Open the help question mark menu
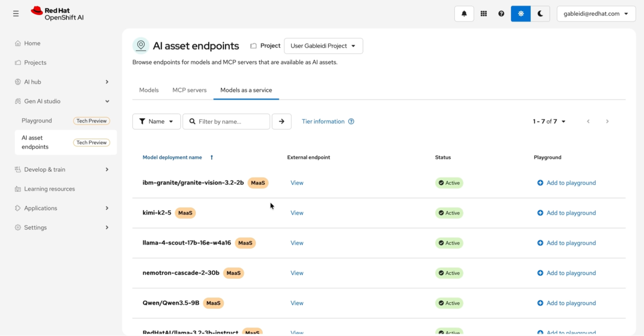 [501, 14]
